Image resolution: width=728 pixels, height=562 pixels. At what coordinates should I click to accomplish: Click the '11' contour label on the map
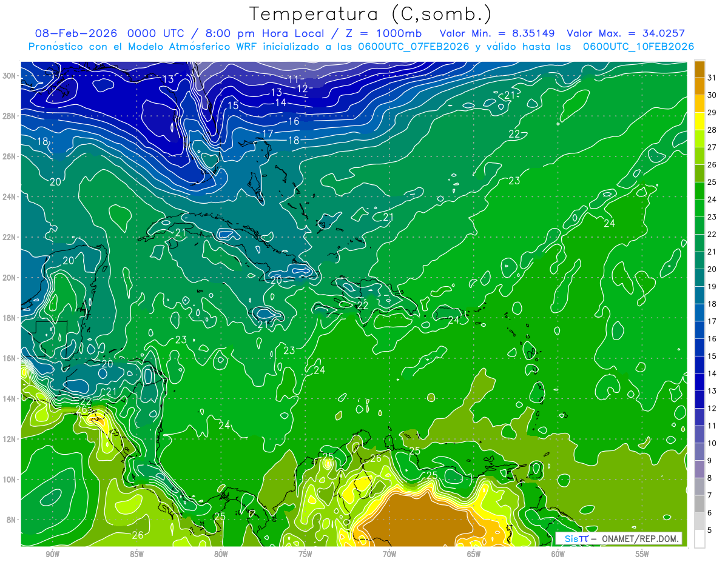click(294, 79)
